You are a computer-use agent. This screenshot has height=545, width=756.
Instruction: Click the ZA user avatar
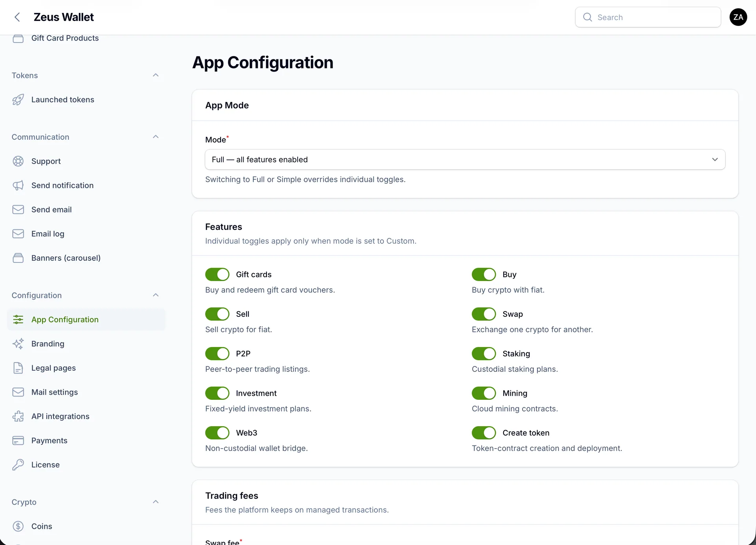[x=738, y=17]
